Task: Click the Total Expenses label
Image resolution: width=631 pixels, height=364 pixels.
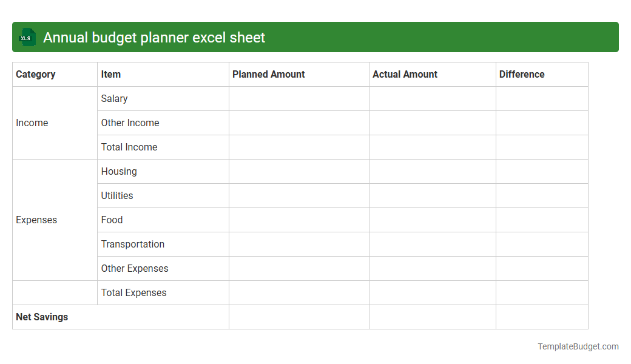Action: (x=133, y=292)
